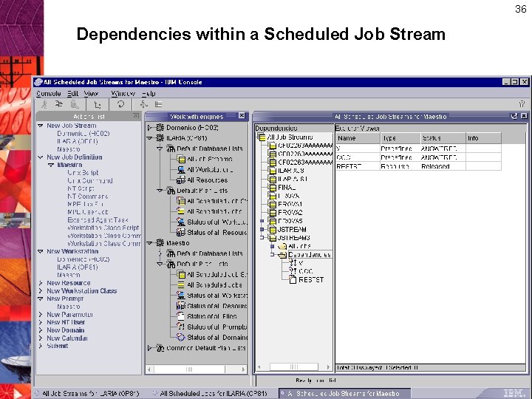Sort table by Type column

(400, 138)
